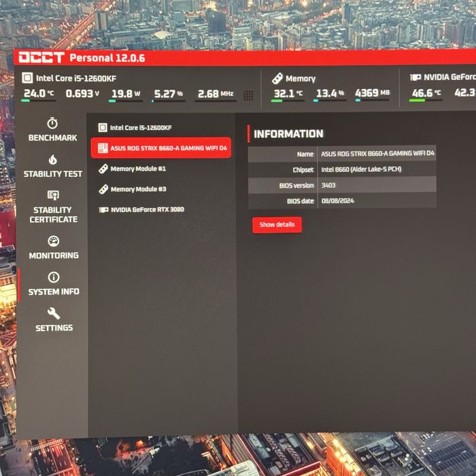Click the Name value in Information table
476x476 pixels.
[x=377, y=154]
